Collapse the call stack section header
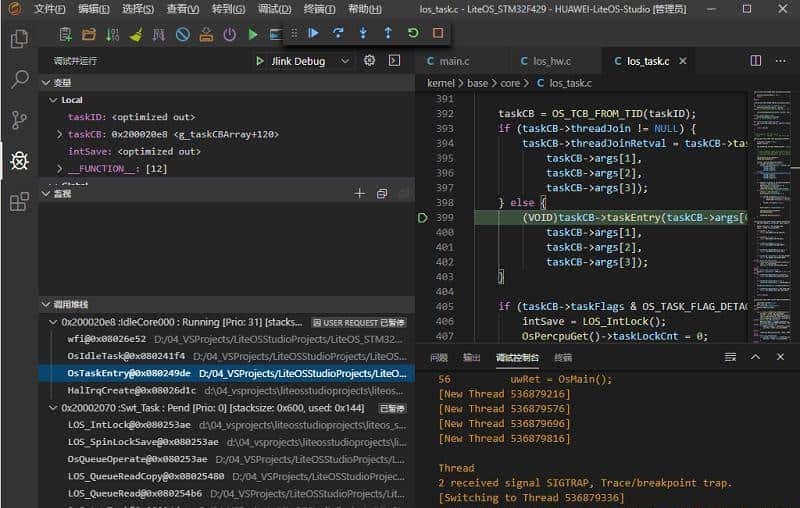 (227, 304)
